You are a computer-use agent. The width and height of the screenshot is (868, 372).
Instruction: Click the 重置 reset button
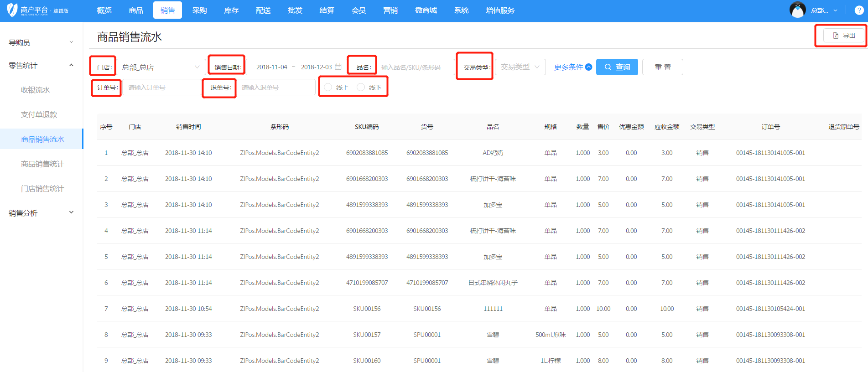[662, 67]
